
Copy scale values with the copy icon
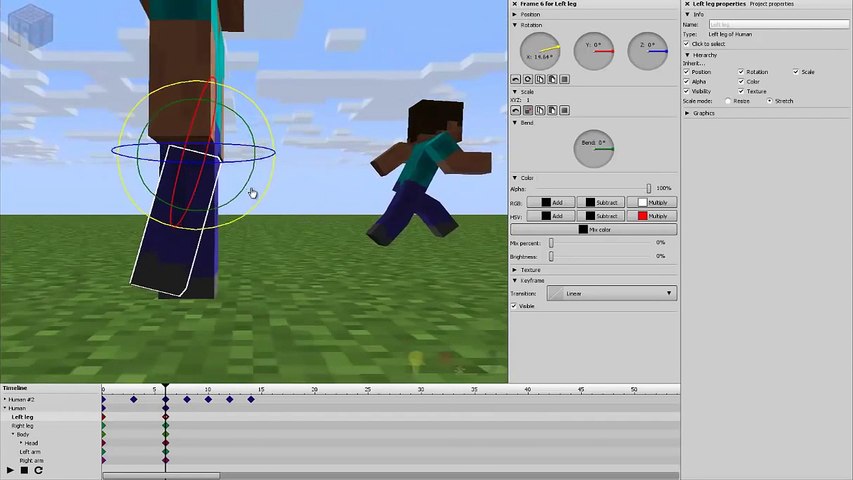pyautogui.click(x=540, y=110)
